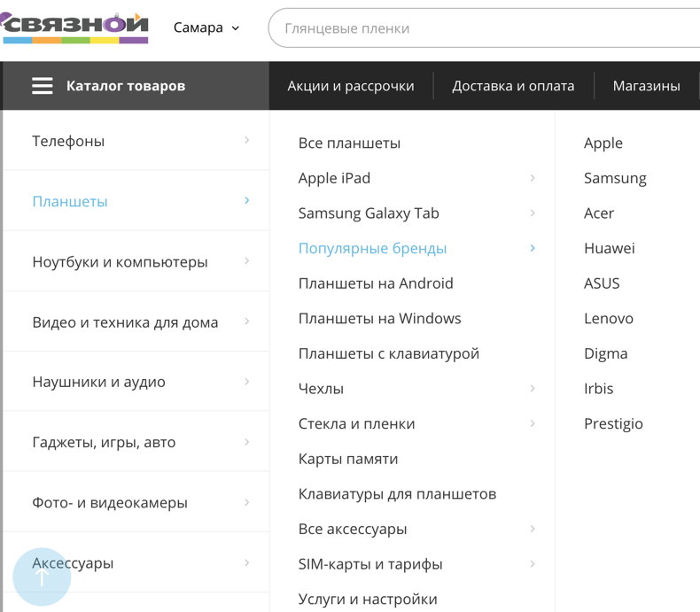Choose the Huawei brand link
Viewport: 700px width, 612px height.
click(610, 248)
